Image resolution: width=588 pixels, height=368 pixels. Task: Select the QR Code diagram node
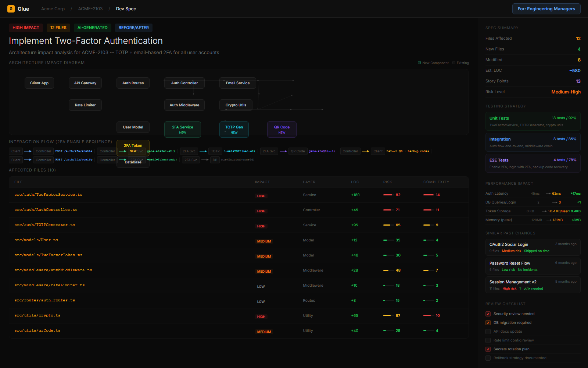click(x=282, y=129)
